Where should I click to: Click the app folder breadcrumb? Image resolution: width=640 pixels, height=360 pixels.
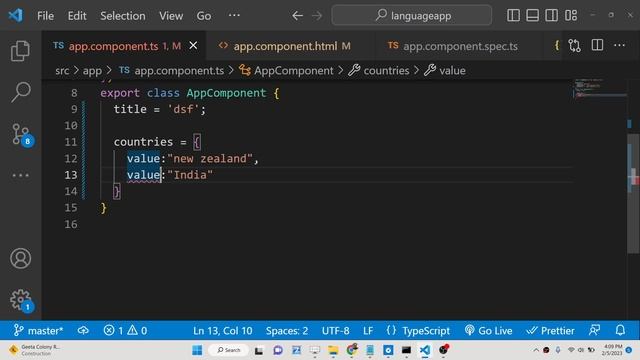(92, 71)
